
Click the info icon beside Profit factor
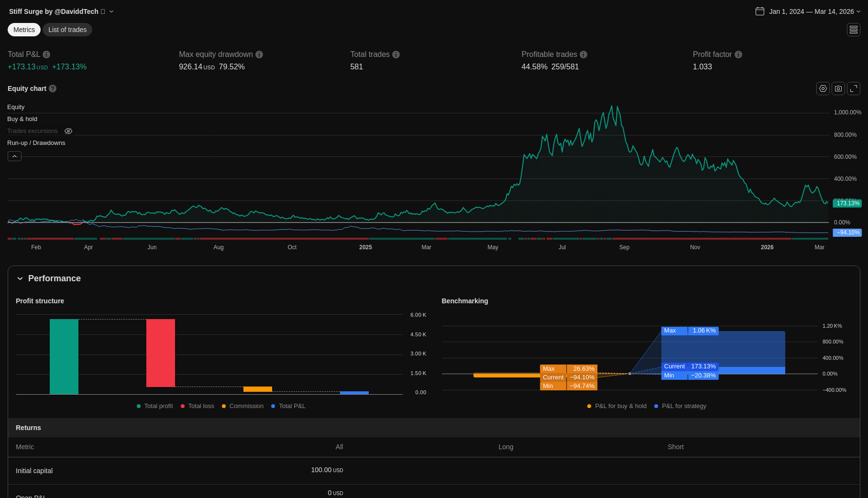coord(738,55)
